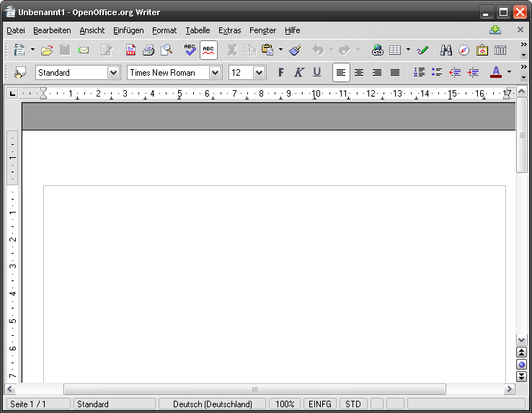
Task: Open Find & Replace binoculars icon
Action: (x=446, y=50)
